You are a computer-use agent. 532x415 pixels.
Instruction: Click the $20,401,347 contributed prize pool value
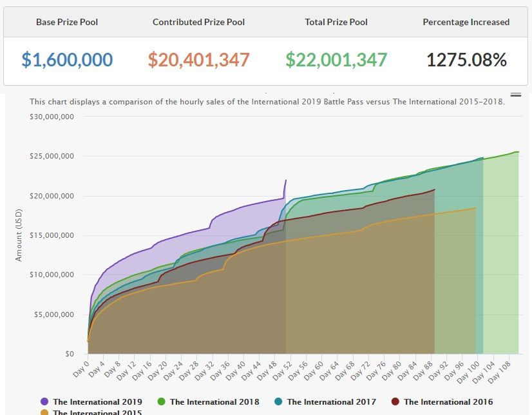[198, 60]
